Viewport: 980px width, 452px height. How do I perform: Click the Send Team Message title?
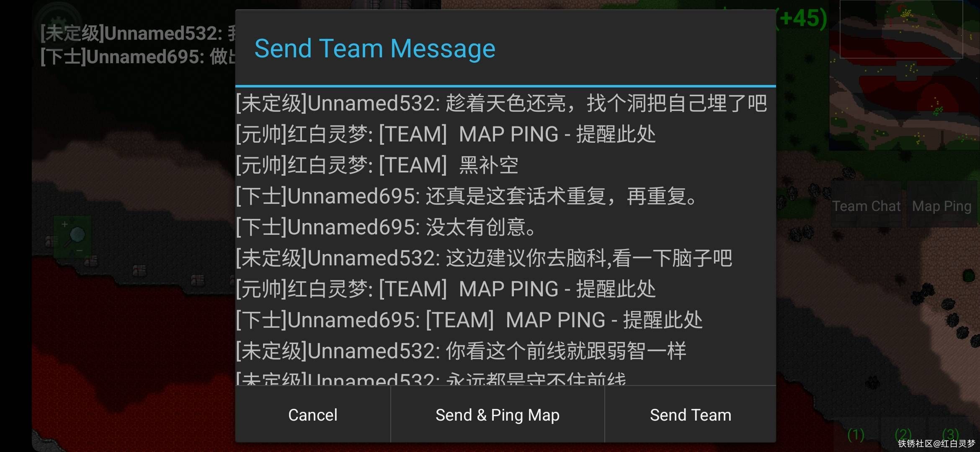(375, 48)
